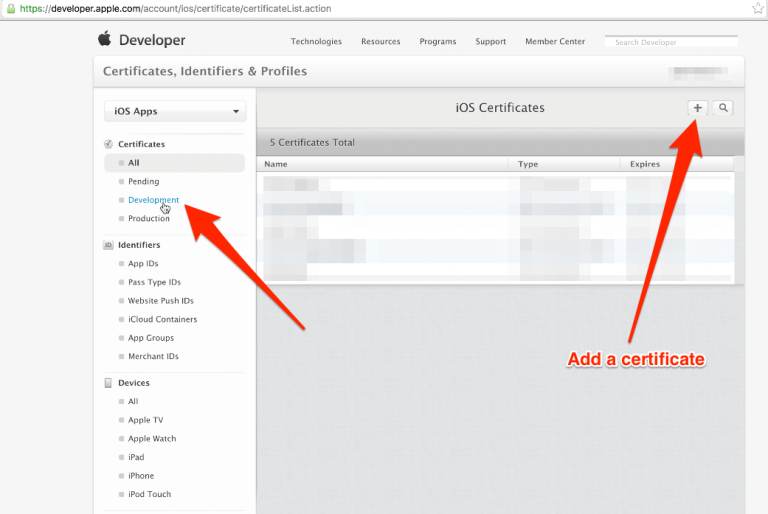Click the Apple logo in the header

tap(104, 38)
